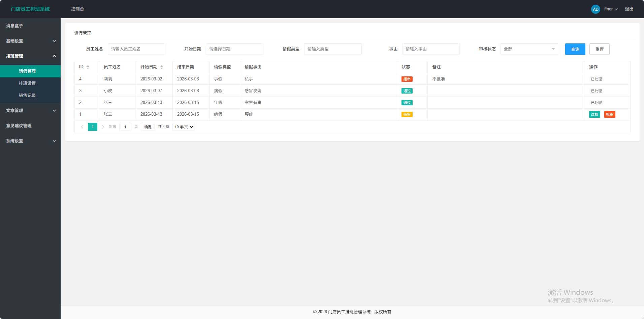Sort by 开始日期 column arrows

pyautogui.click(x=162, y=67)
